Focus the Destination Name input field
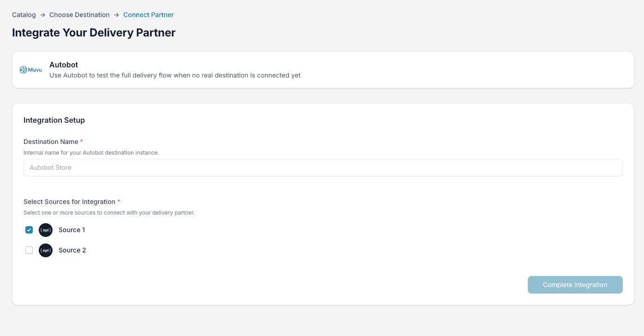This screenshot has height=336, width=644. coord(323,168)
